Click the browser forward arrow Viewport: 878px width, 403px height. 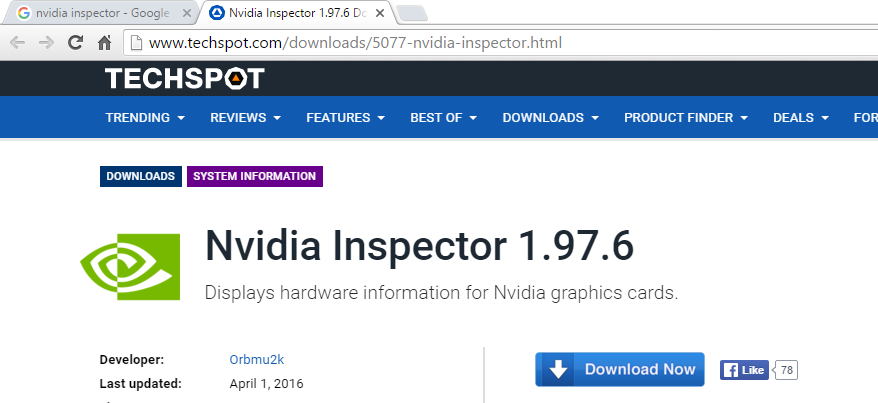pyautogui.click(x=46, y=43)
